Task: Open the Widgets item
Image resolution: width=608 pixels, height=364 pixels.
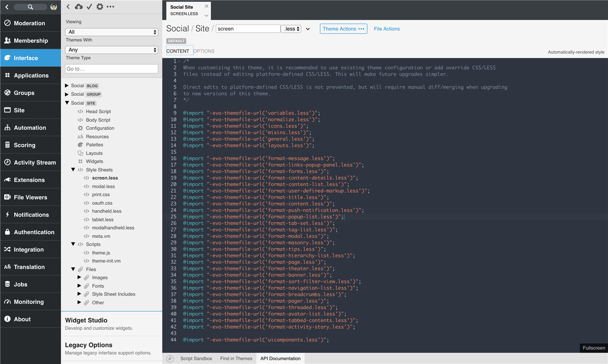Action: pos(94,161)
